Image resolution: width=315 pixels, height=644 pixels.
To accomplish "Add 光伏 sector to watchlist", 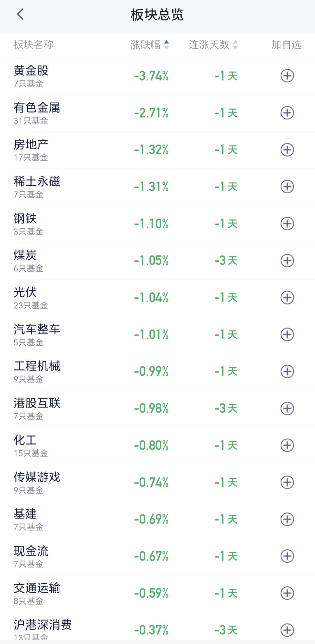I will tap(287, 297).
